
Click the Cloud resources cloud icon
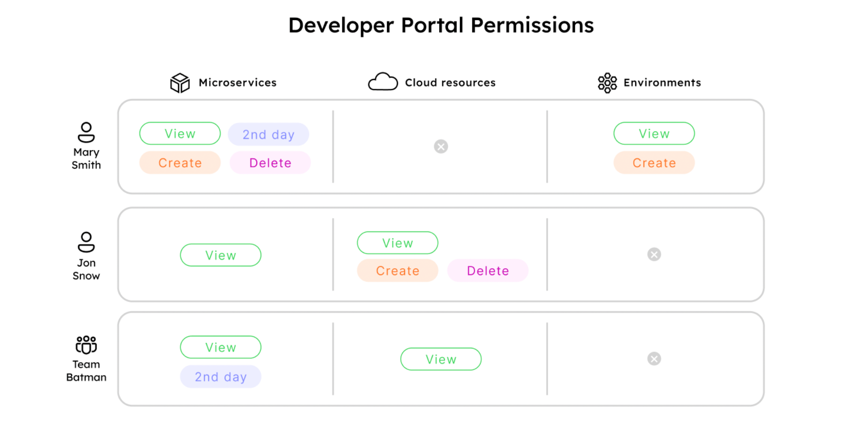pyautogui.click(x=383, y=82)
